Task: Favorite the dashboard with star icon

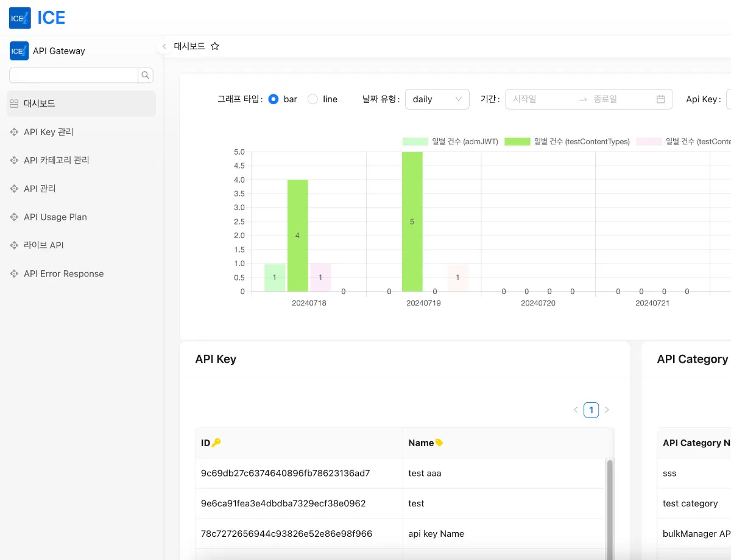Action: [214, 46]
